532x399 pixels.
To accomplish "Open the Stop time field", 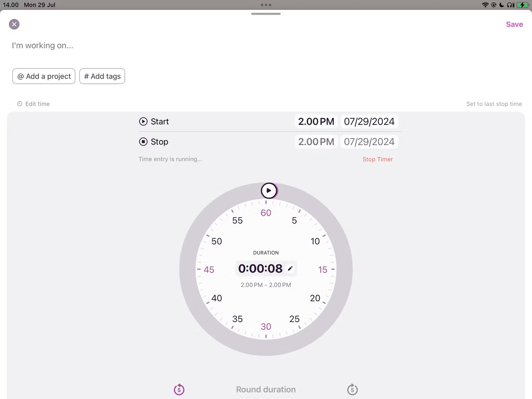I will 316,142.
